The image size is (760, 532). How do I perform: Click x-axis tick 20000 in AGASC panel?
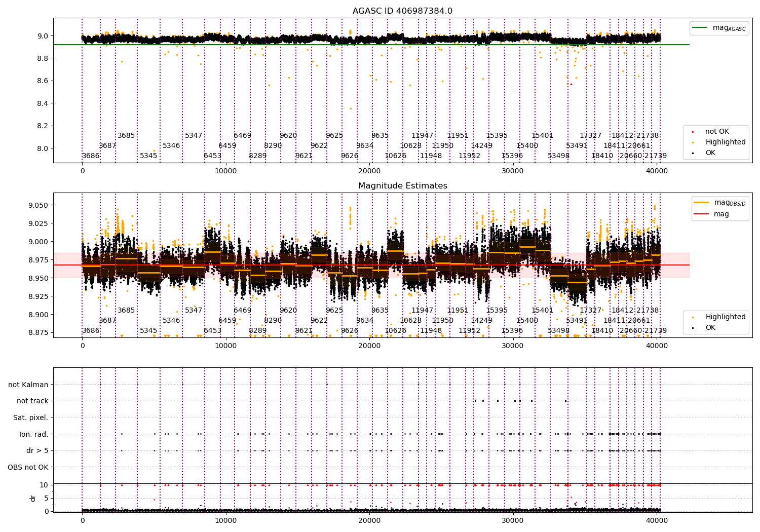[369, 171]
